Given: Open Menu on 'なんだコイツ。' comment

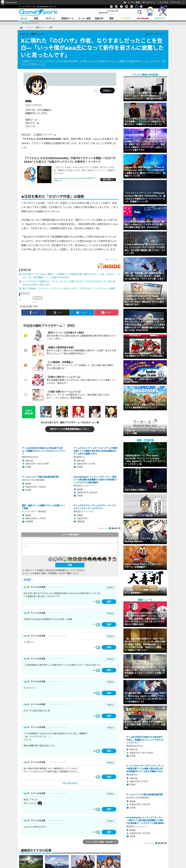Looking at the screenshot, I should click(110, 682).
